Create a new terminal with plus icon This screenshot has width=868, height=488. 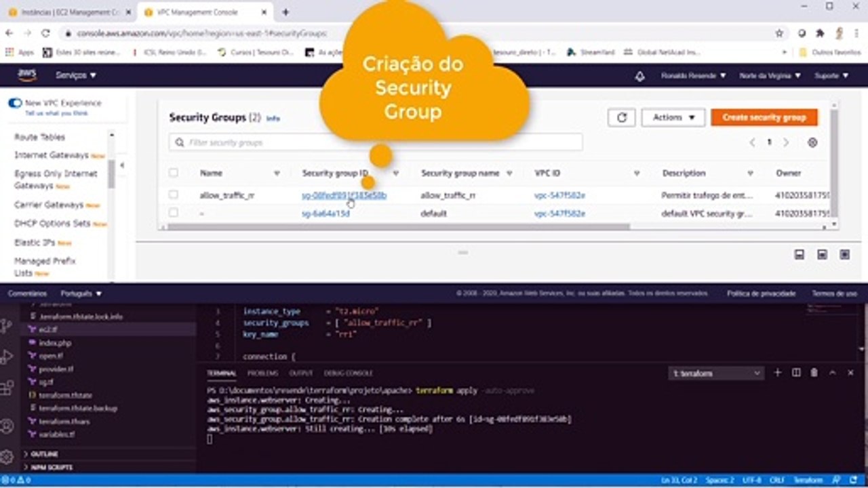click(x=778, y=373)
